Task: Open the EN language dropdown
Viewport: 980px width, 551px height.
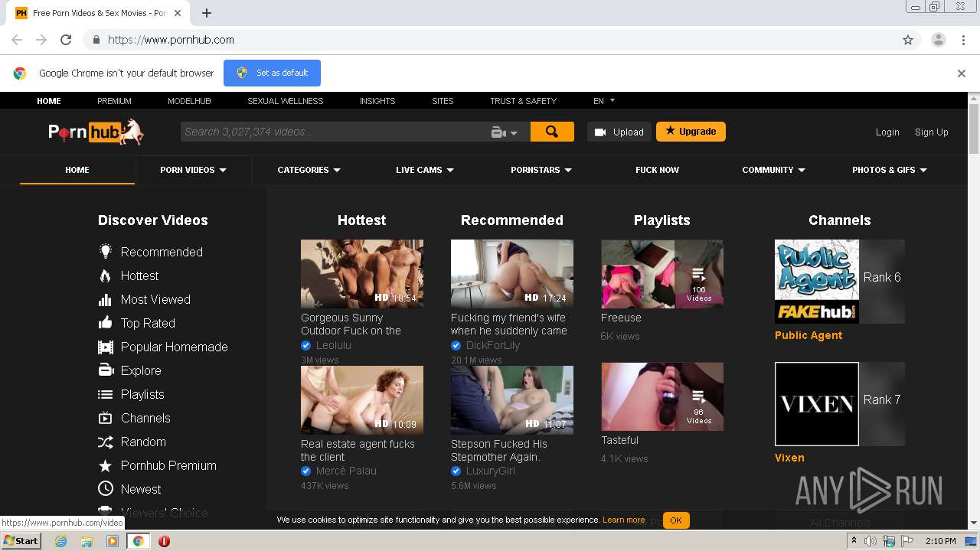Action: [604, 100]
